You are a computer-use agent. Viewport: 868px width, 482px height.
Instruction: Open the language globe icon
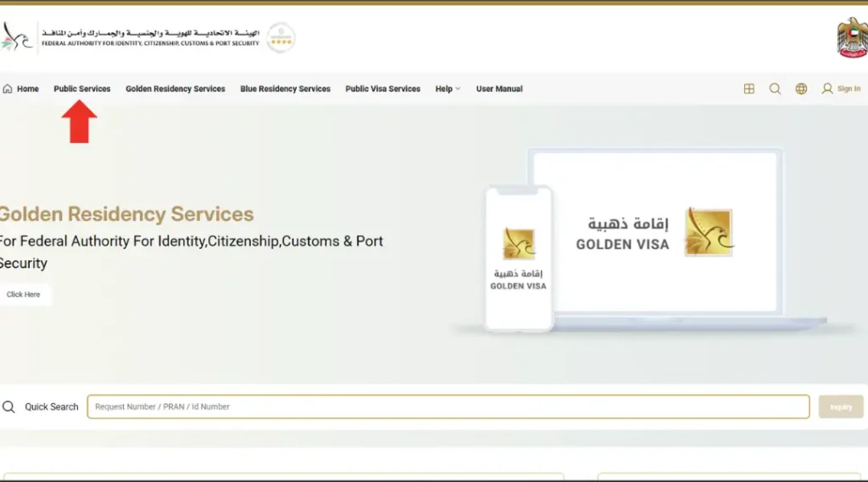[801, 89]
